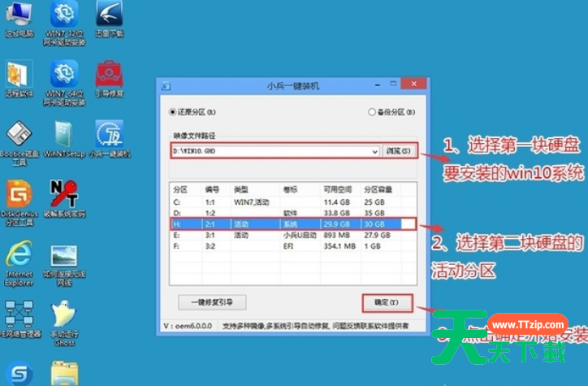Image resolution: width=588 pixels, height=386 pixels.
Task: Click the 893 MB free space cell
Action: [x=336, y=235]
